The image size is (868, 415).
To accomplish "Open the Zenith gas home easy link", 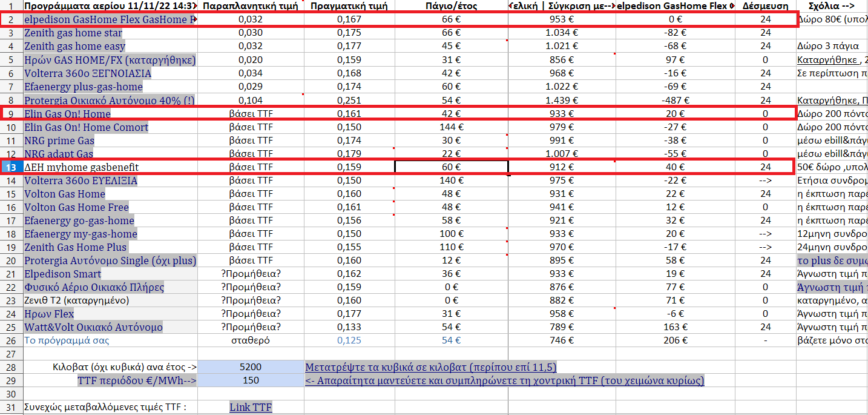I will [74, 46].
